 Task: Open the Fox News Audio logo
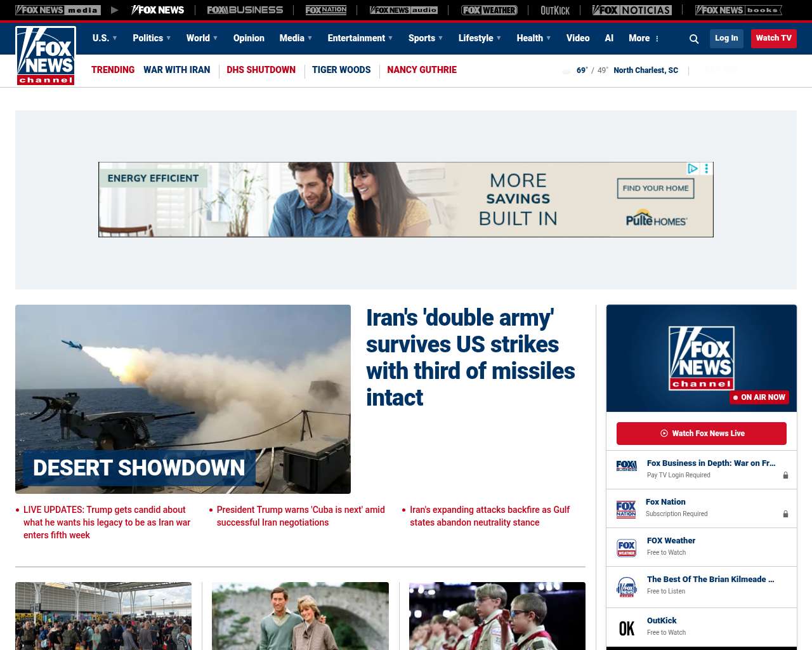tap(403, 10)
